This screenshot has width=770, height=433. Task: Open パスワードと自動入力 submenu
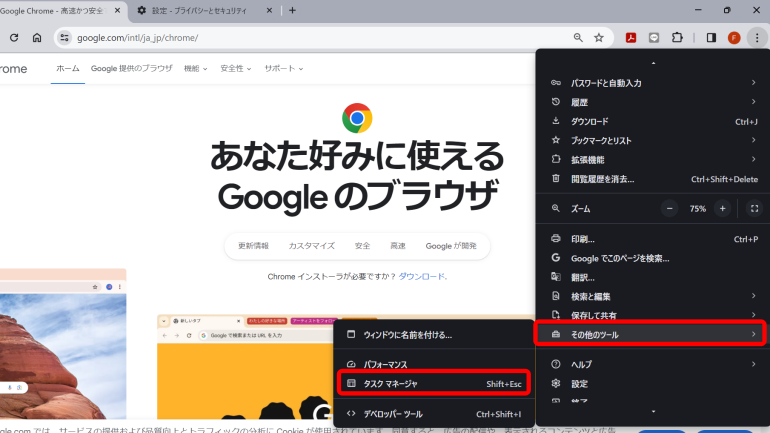pos(653,83)
